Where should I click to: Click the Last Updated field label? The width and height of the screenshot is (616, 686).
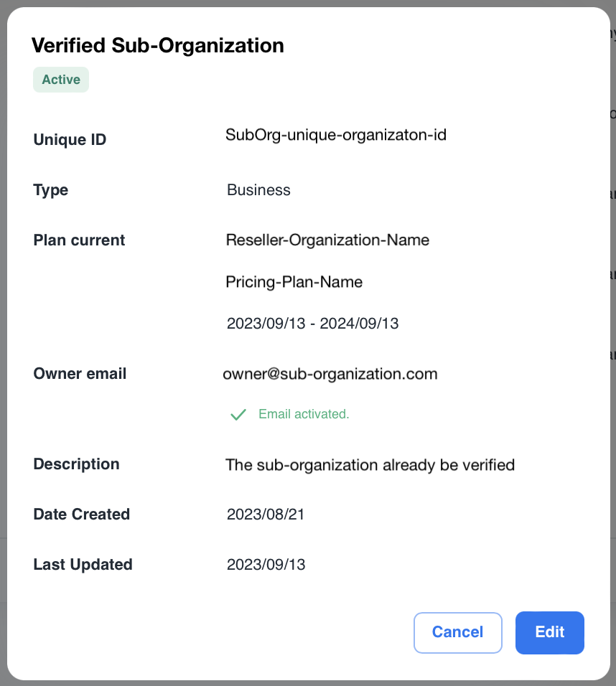click(x=83, y=565)
